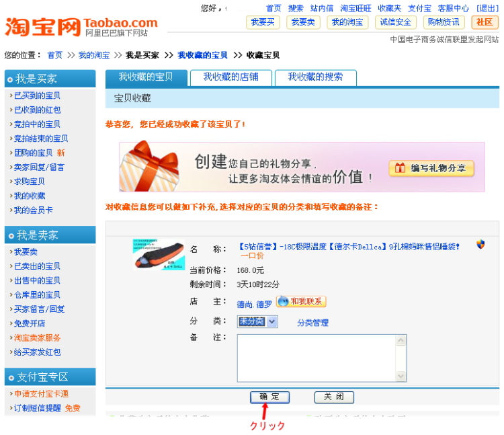Click the 德尚.德罗 shop owner link
The height and width of the screenshot is (435, 504).
[x=254, y=304]
